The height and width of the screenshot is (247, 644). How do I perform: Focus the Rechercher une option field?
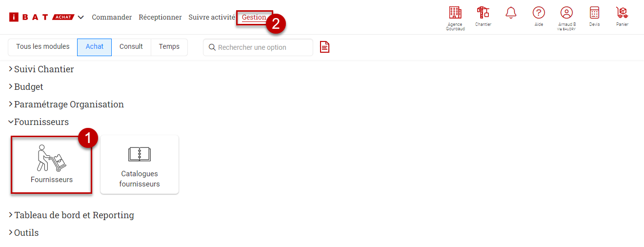[x=258, y=47]
